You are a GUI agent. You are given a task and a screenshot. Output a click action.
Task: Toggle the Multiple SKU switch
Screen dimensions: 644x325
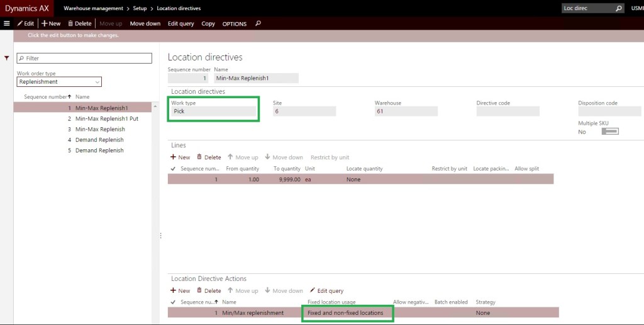point(609,132)
